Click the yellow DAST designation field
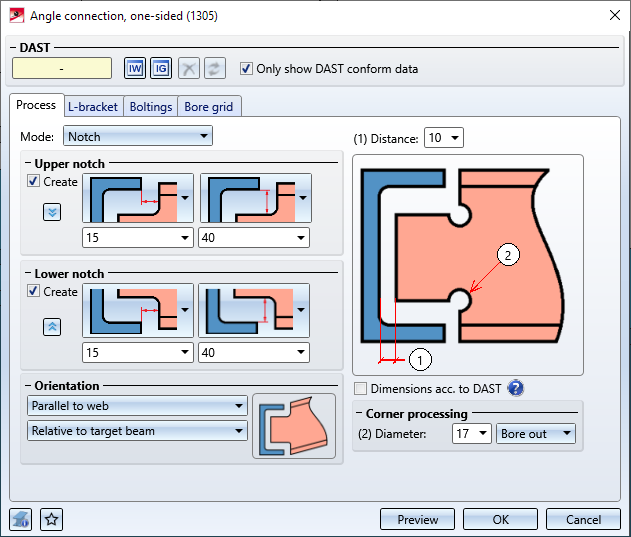631x537 pixels. 62,68
